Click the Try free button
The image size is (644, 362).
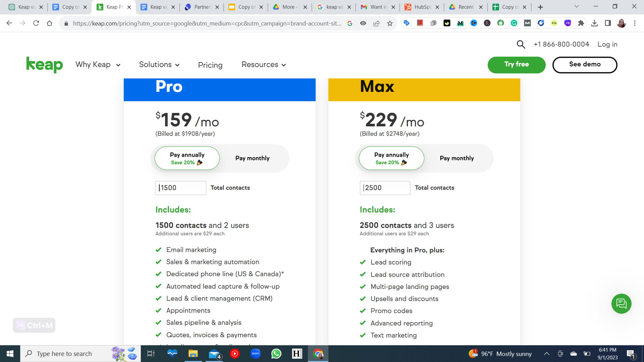tap(517, 65)
